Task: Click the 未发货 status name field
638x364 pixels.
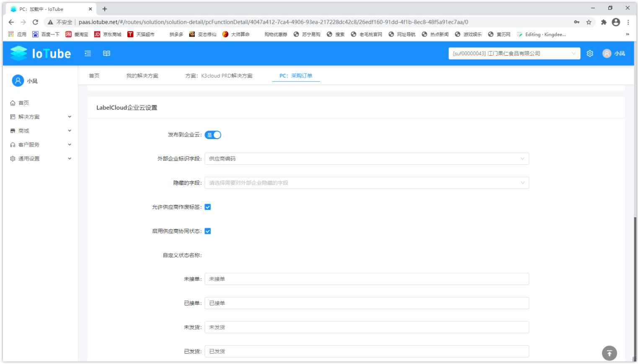Action: click(x=367, y=327)
